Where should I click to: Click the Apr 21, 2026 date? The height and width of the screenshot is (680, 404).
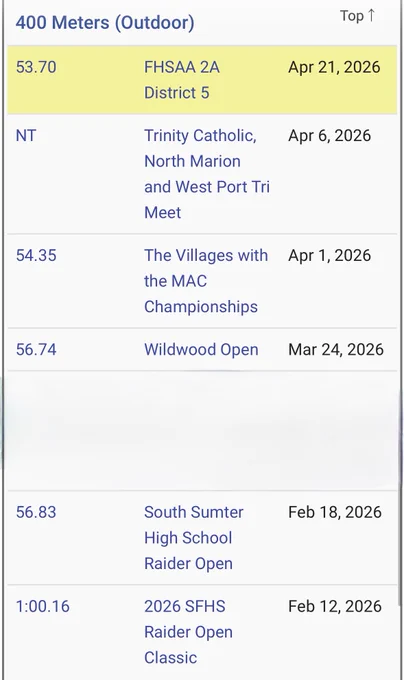click(x=334, y=67)
